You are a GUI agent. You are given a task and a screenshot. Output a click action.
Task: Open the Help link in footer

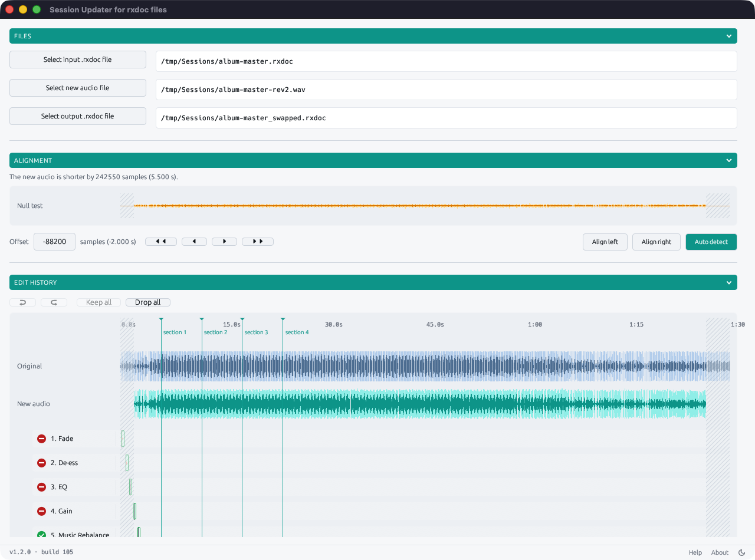[695, 552]
